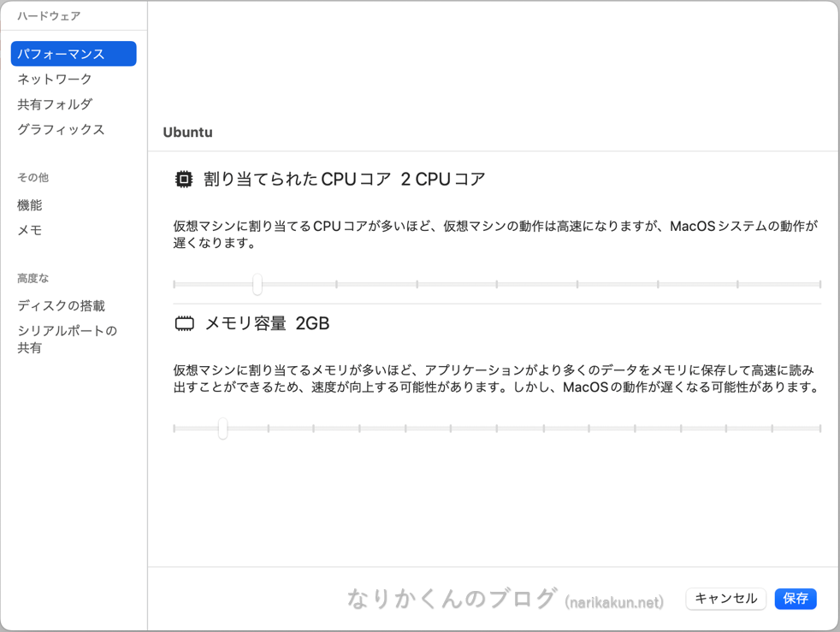The height and width of the screenshot is (632, 840).
Task: Open シリアルポートの共有 settings
Action: (67, 339)
